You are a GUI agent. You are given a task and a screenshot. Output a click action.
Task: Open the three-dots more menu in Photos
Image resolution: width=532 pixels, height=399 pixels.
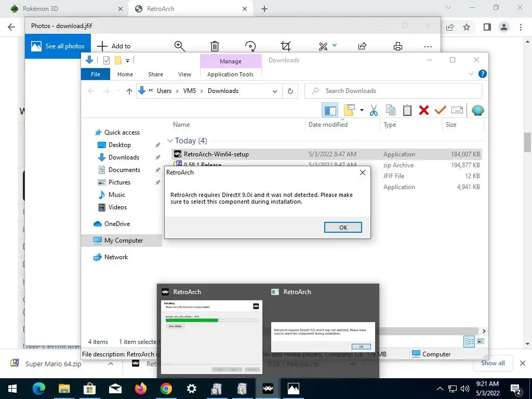[x=428, y=46]
